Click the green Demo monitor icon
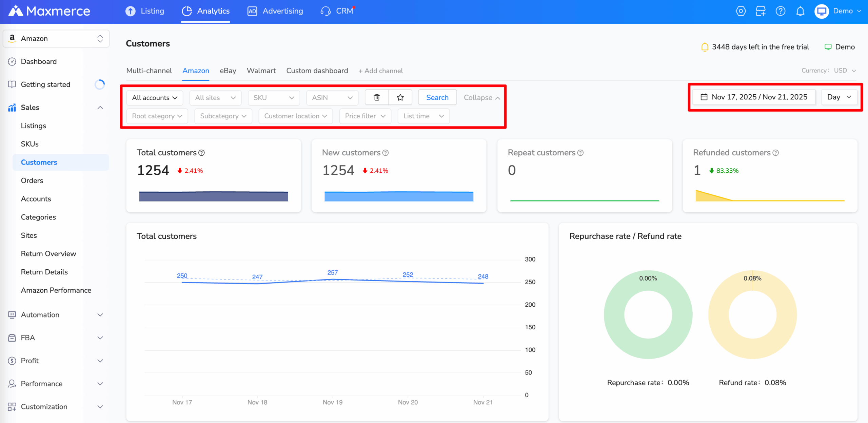This screenshot has height=423, width=868. (828, 47)
